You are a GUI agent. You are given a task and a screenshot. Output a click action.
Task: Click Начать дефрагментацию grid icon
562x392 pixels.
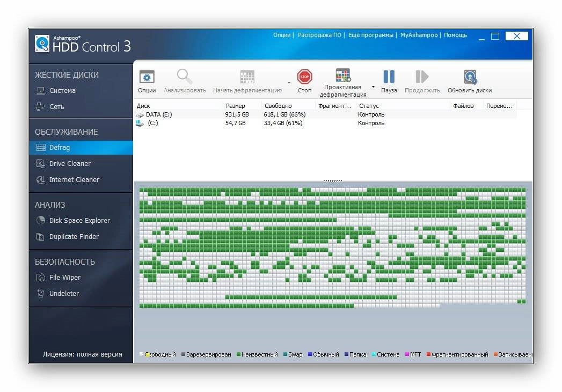[x=247, y=77]
